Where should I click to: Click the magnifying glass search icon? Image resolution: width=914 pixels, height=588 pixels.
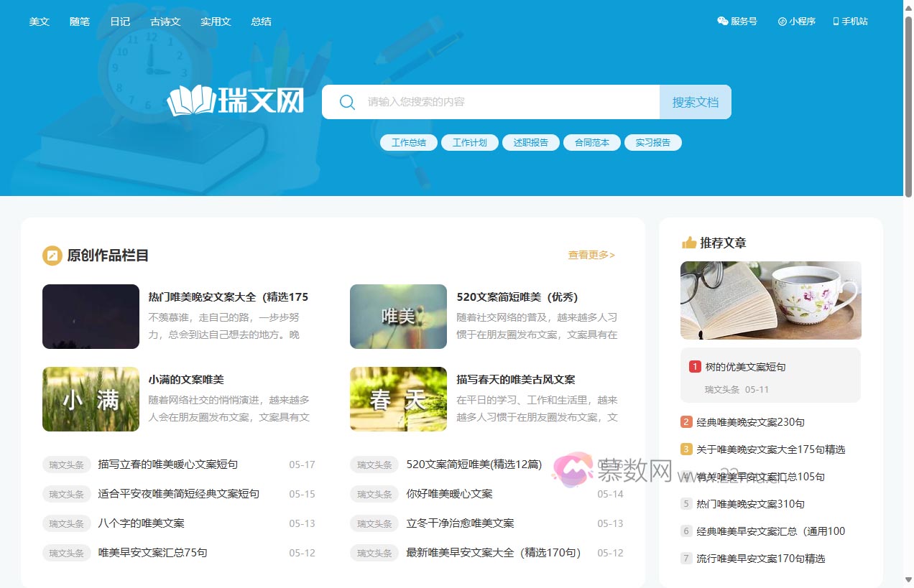tap(347, 102)
